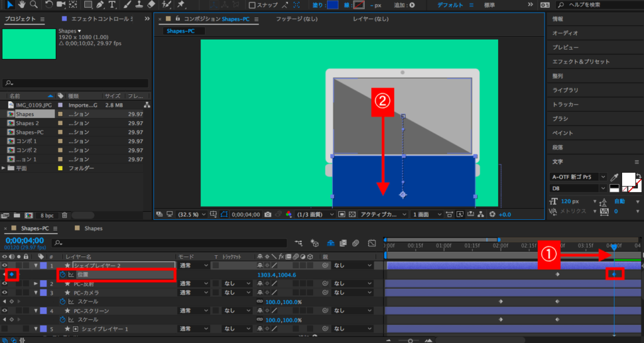Hide the PC-カメラ layer with eye icon
Image resolution: width=644 pixels, height=343 pixels.
click(x=5, y=293)
